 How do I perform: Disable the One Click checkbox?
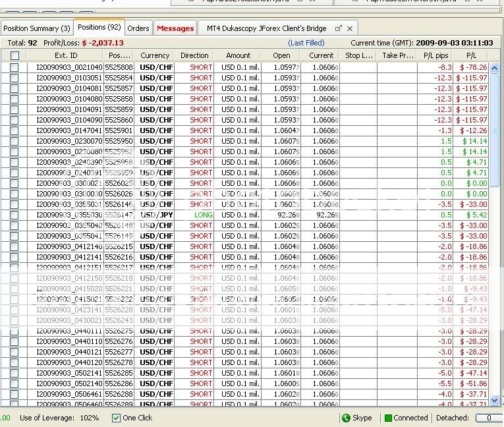point(116,418)
